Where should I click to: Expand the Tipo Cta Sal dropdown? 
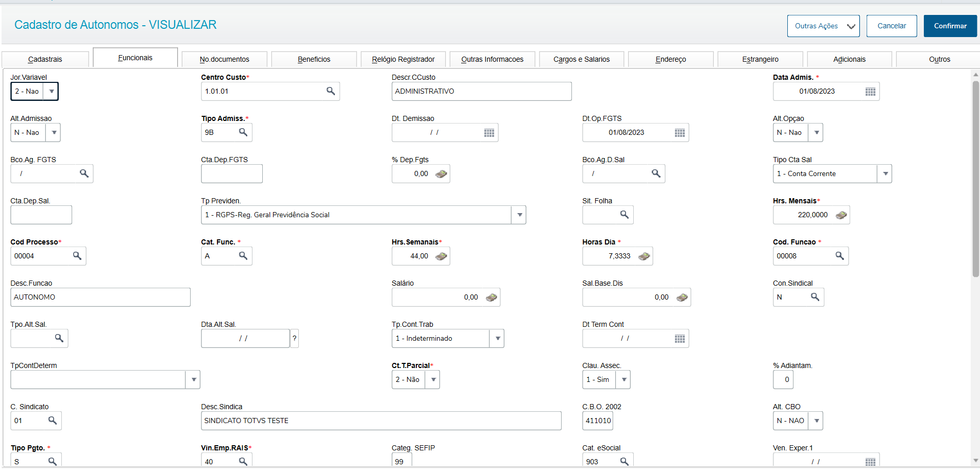[885, 174]
